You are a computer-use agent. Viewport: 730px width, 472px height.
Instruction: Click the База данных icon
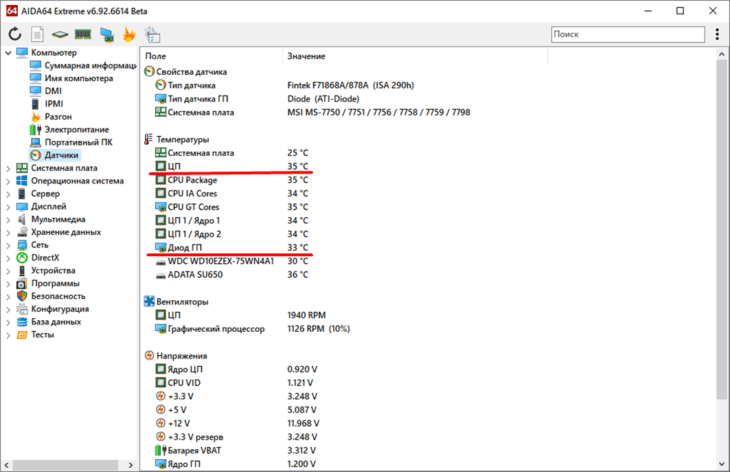[22, 322]
